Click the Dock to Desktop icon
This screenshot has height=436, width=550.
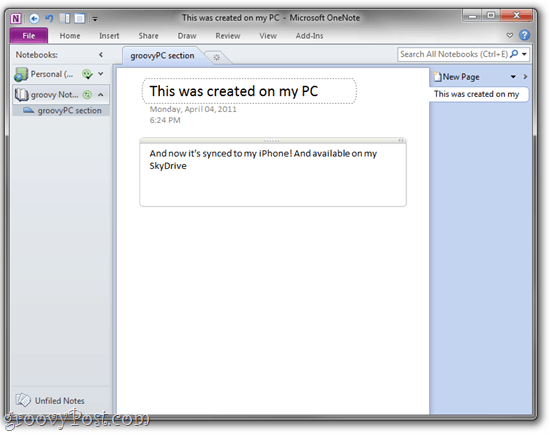pos(65,18)
